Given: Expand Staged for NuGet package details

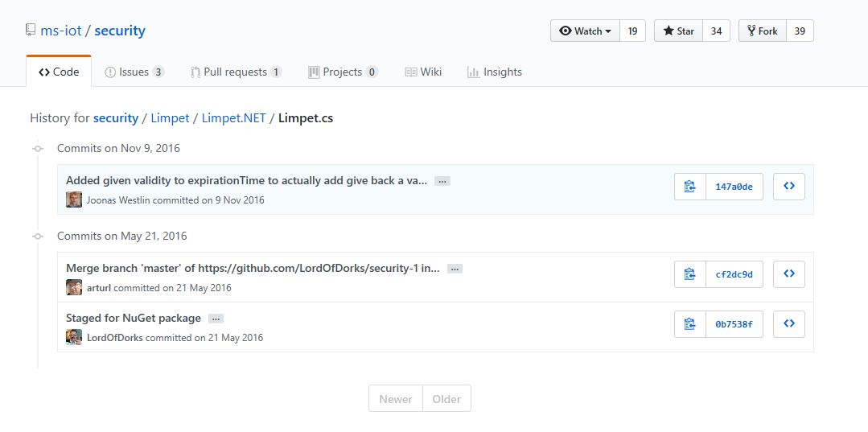Looking at the screenshot, I should (x=216, y=319).
